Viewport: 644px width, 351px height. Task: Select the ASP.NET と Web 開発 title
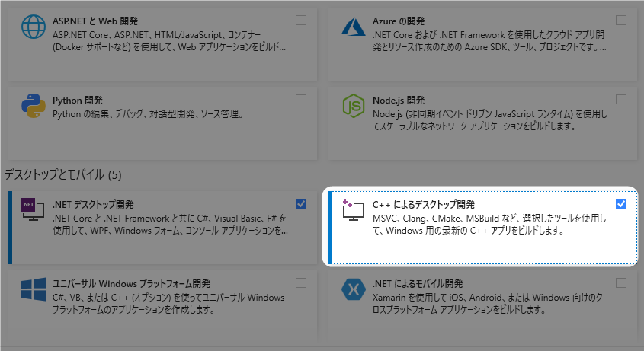tap(95, 21)
